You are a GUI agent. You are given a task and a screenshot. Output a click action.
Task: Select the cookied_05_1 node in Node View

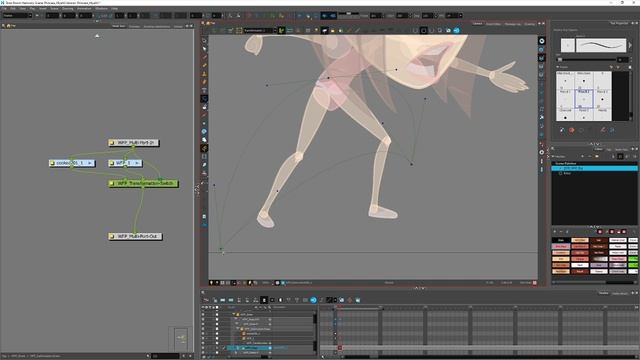[x=72, y=163]
